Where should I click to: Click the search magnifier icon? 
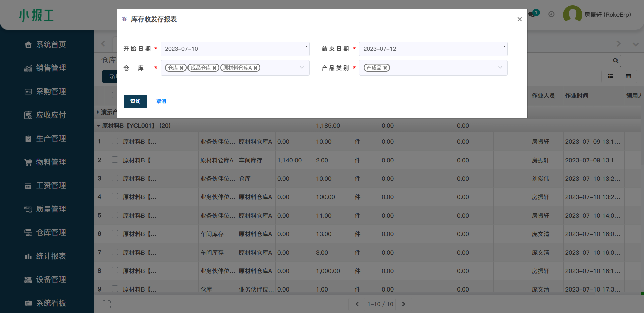coord(615,61)
